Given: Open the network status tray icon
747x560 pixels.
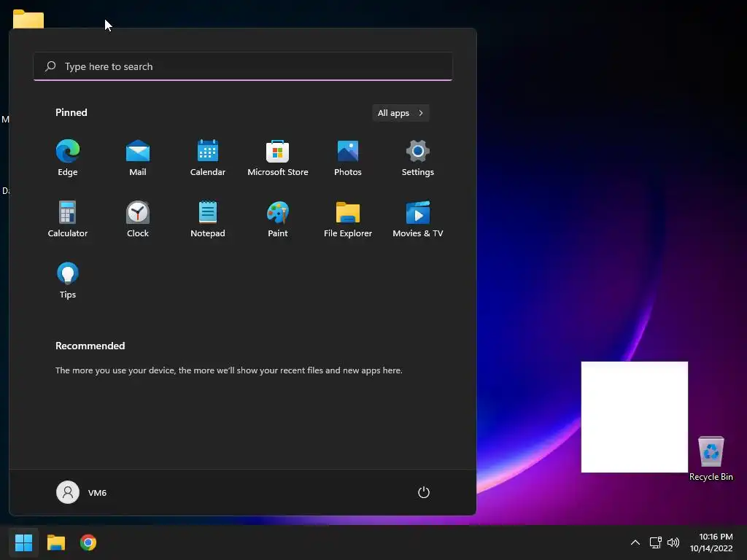Looking at the screenshot, I should [x=656, y=542].
